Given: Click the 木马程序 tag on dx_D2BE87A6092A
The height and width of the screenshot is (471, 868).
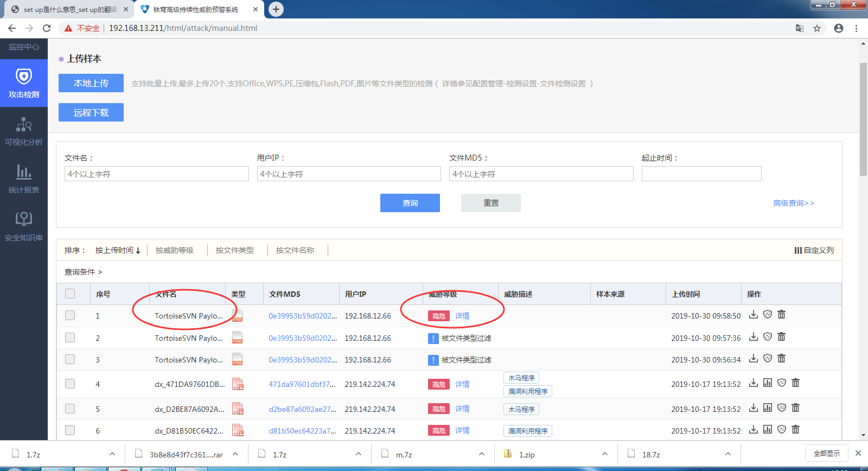Looking at the screenshot, I should (x=521, y=409).
